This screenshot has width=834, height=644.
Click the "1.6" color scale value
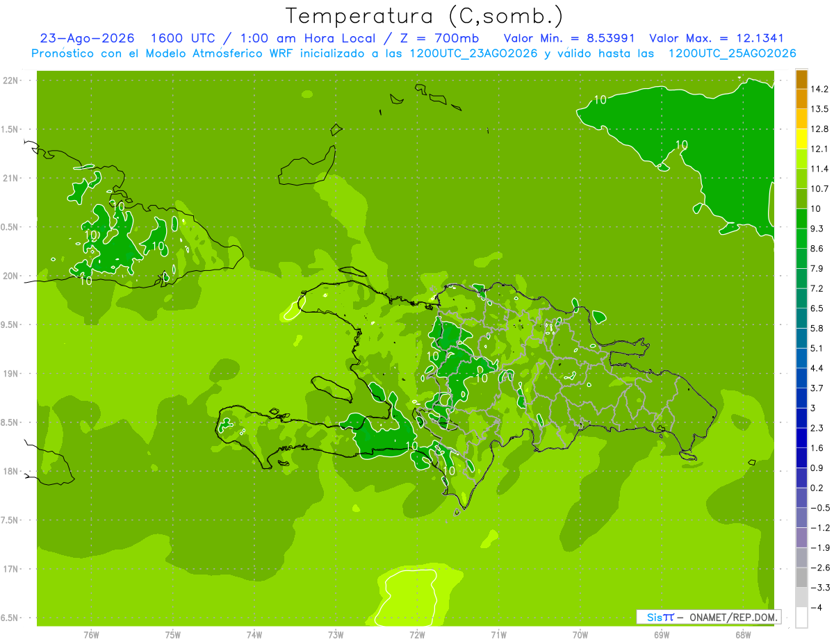[817, 448]
